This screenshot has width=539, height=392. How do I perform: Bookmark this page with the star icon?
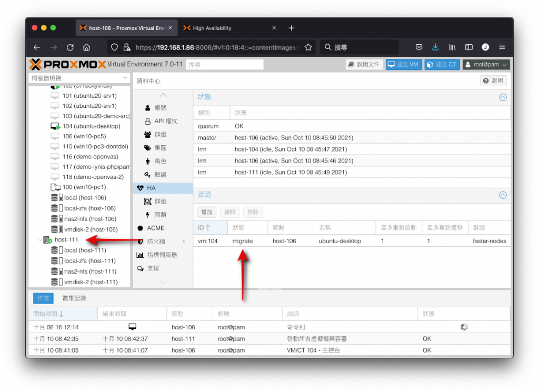[308, 47]
